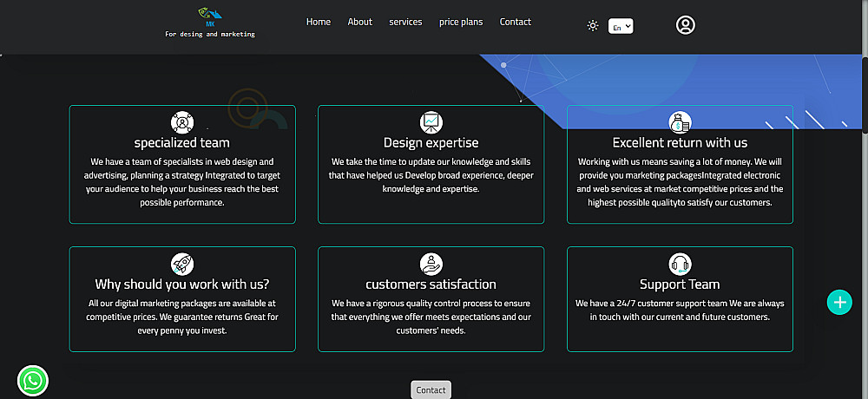Click the MK site logo
The height and width of the screenshot is (399, 868).
click(210, 17)
